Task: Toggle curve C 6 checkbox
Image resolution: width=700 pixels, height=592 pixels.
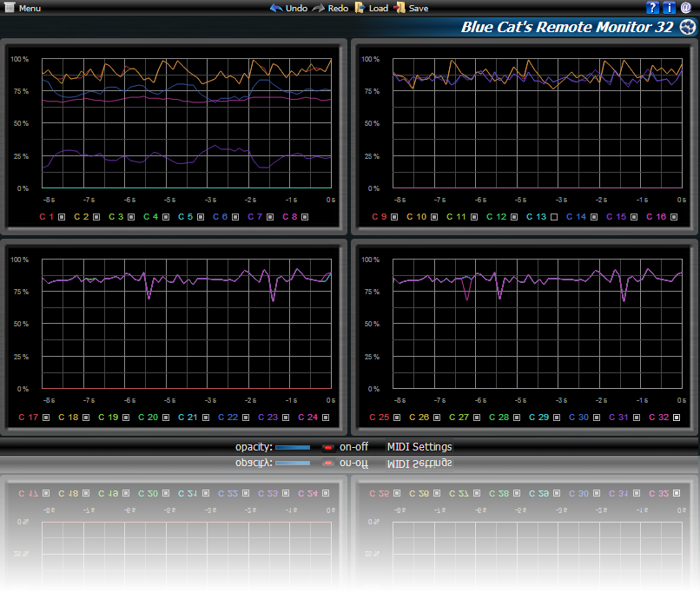Action: pos(235,217)
